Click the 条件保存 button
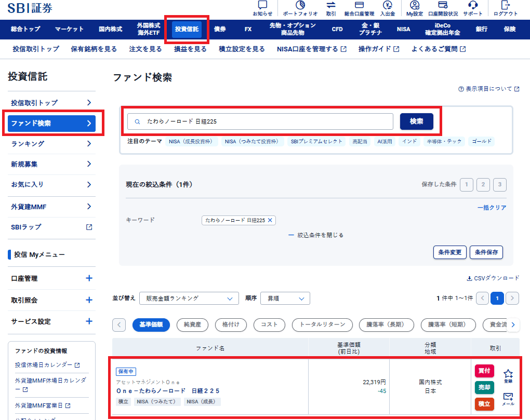Image resolution: width=530 pixels, height=420 pixels. pos(486,252)
